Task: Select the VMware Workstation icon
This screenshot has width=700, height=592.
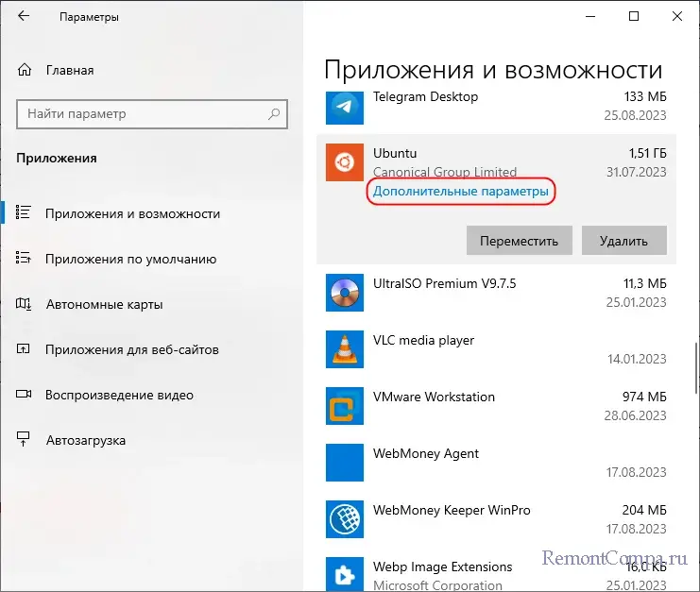Action: 344,406
